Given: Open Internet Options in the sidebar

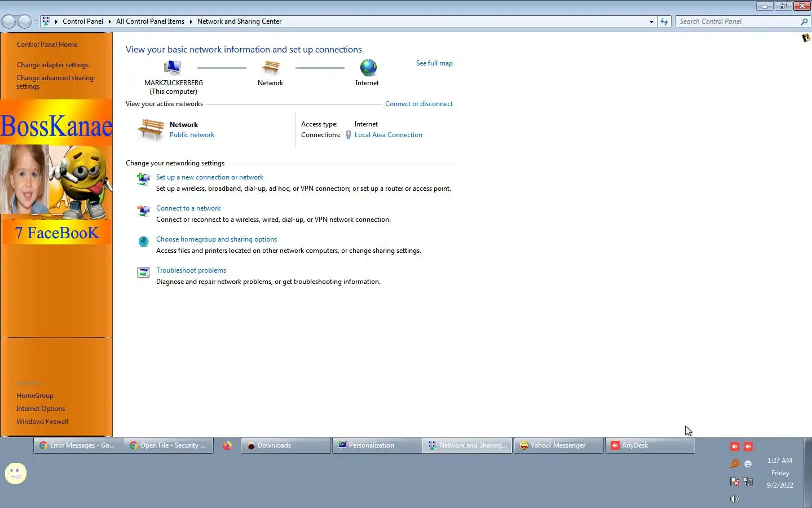Looking at the screenshot, I should (41, 409).
